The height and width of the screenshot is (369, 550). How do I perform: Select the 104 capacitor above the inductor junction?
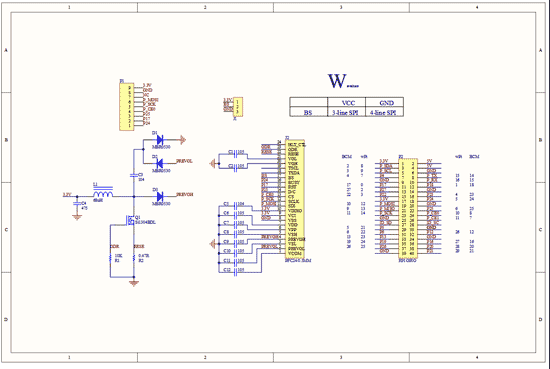(x=134, y=175)
